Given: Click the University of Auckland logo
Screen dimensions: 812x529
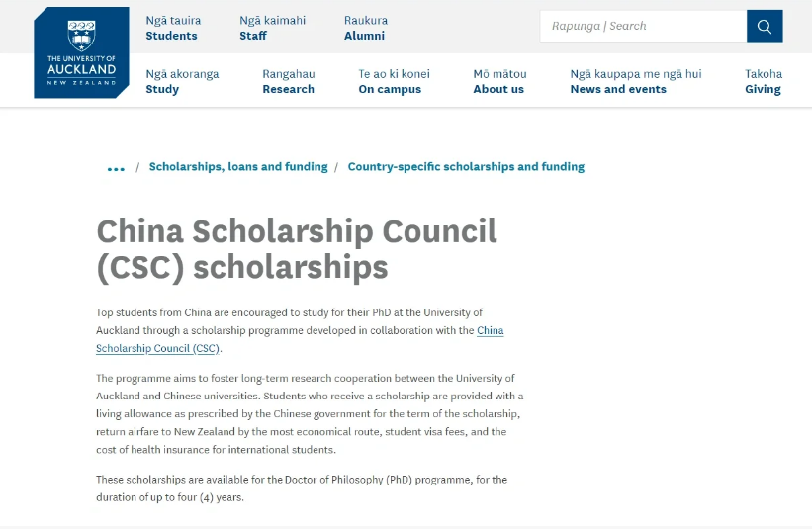Looking at the screenshot, I should (81, 52).
